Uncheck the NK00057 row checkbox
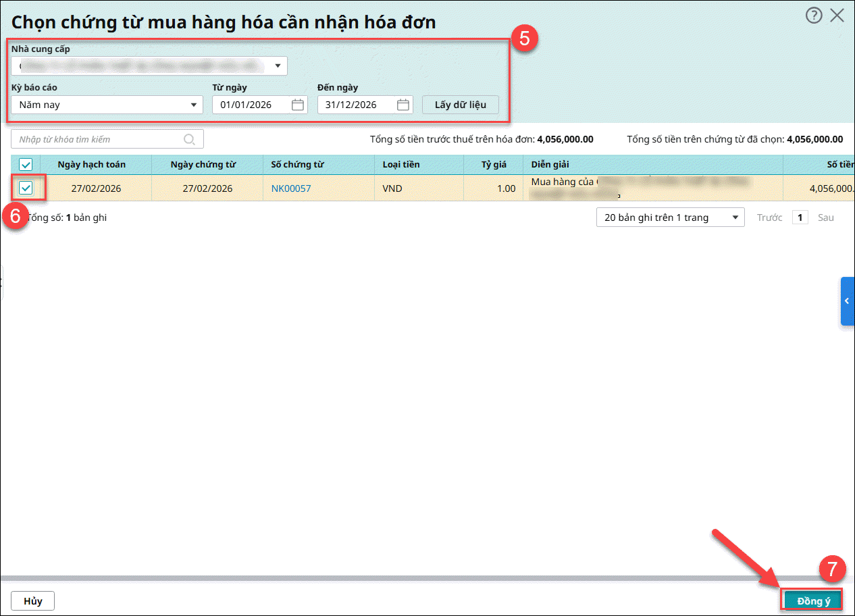The image size is (855, 616). (26, 188)
